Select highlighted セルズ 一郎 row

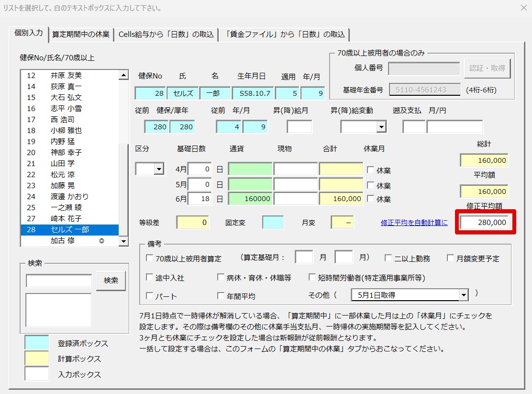point(69,230)
